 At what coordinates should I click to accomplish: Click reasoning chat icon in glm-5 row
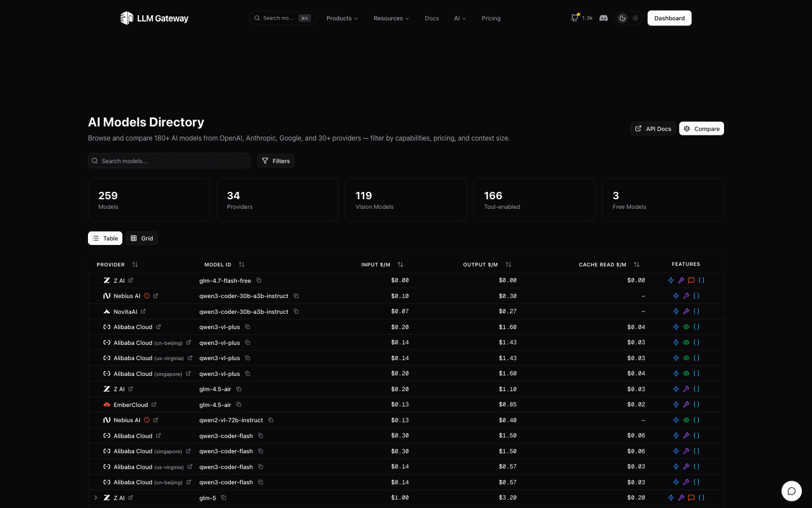(691, 498)
